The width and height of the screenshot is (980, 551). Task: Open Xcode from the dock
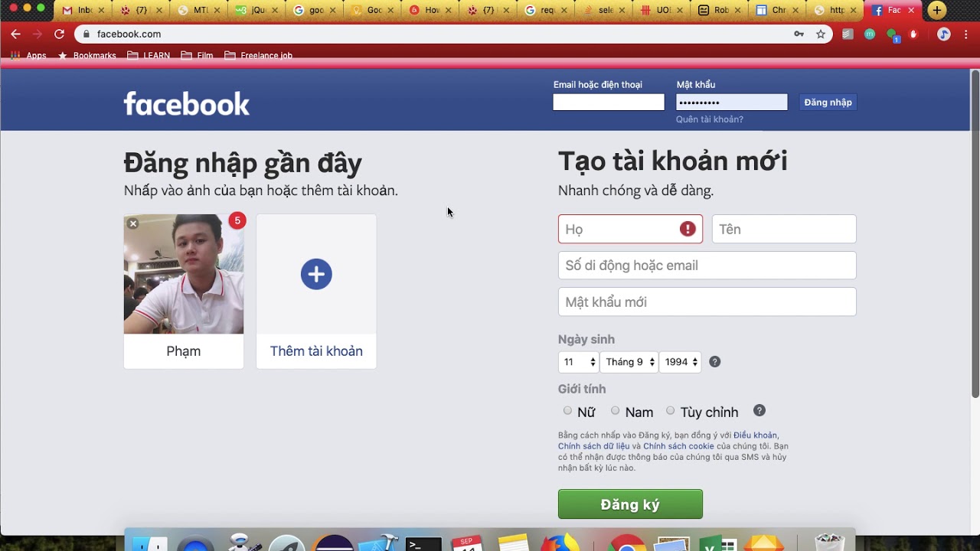(379, 543)
